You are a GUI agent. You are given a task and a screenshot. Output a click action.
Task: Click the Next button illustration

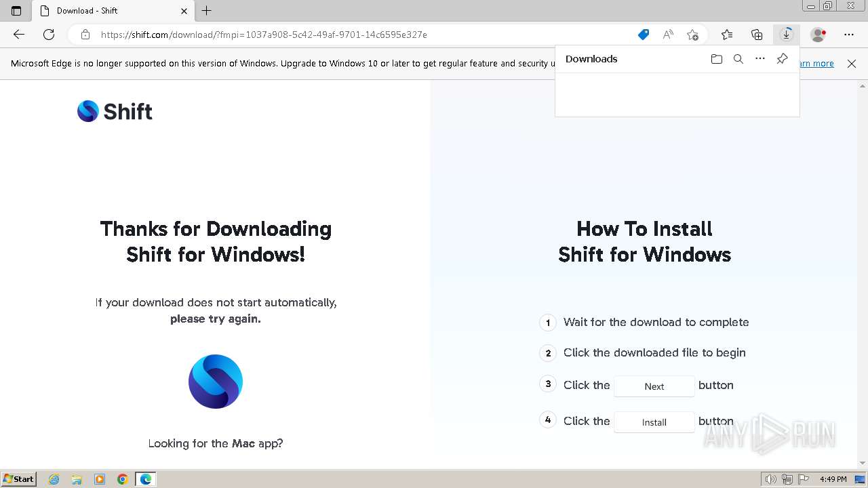654,386
